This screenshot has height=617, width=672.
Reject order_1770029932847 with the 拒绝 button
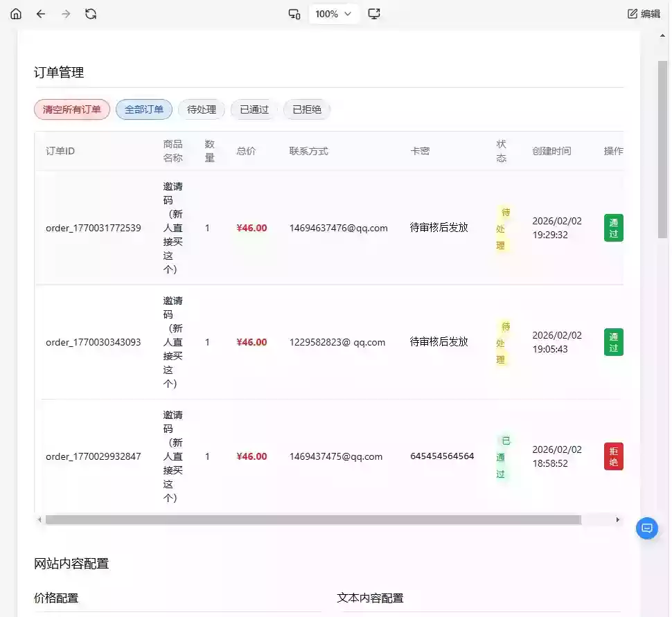[x=612, y=456]
